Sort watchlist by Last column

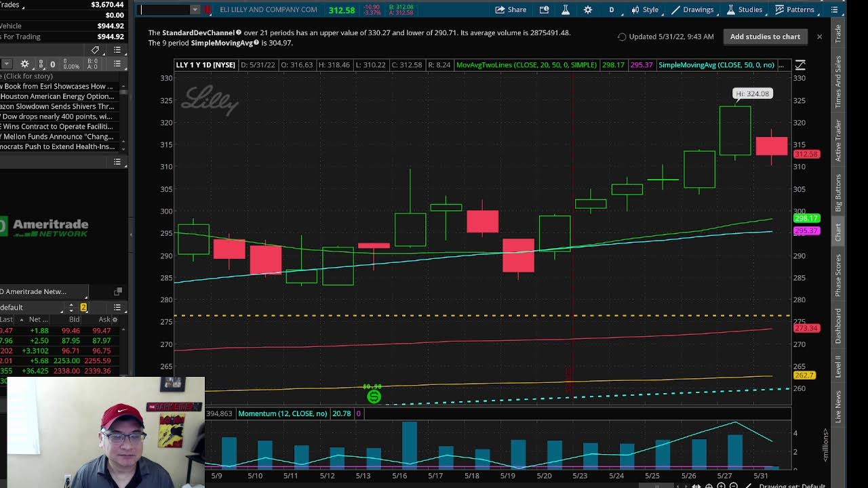6,319
